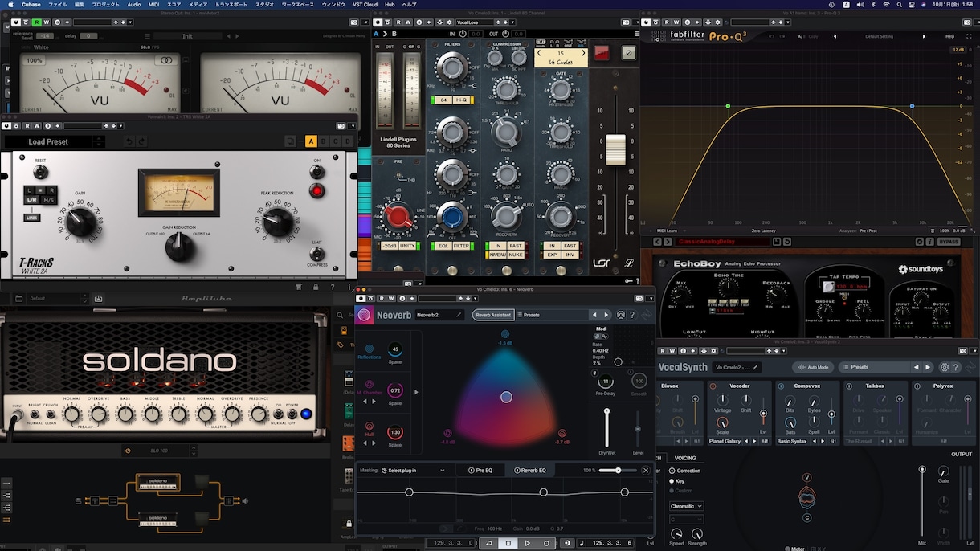Open T-RackS shop cart icon
Image resolution: width=980 pixels, height=551 pixels.
point(299,286)
